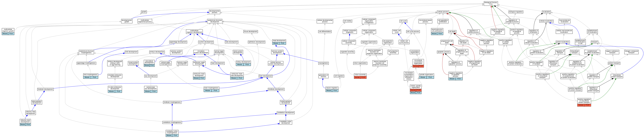Viewport: 644px width, 138px height.
Task: Select the multicellular organism growth node
Action: pos(8,31)
